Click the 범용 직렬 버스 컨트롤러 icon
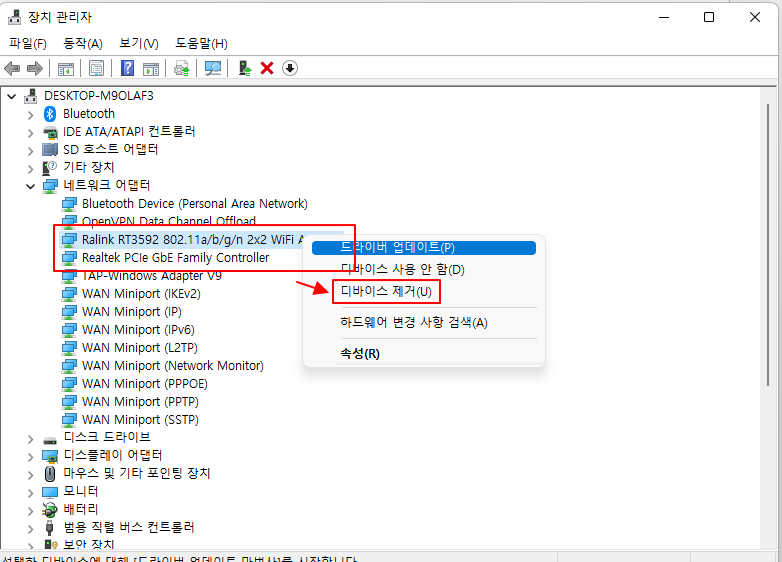 [x=49, y=528]
